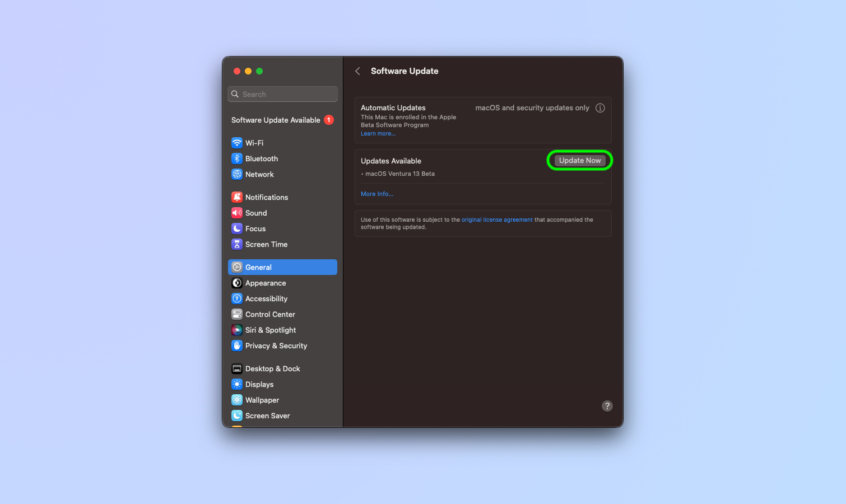
Task: Select Desktop & Dock label in sidebar
Action: click(273, 368)
